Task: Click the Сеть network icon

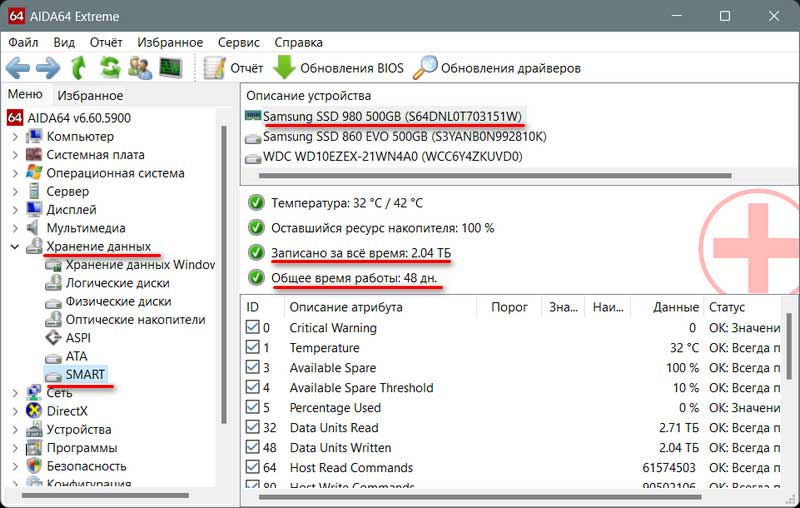Action: [x=34, y=392]
